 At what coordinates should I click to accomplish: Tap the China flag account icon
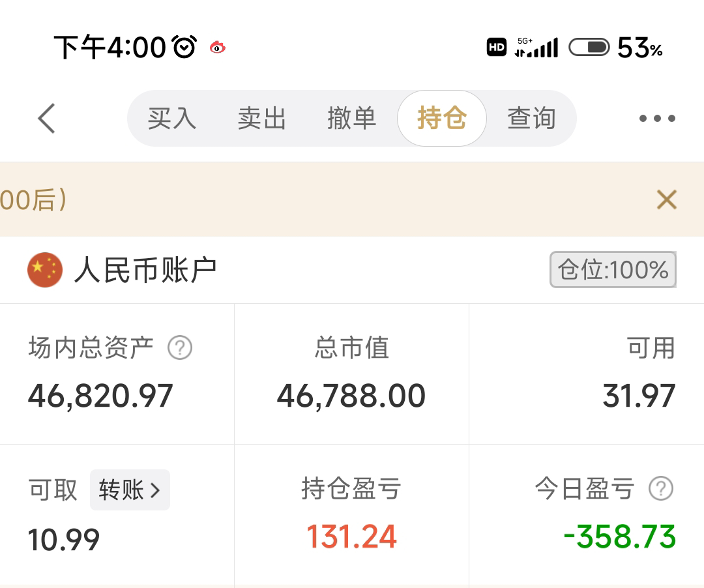(x=45, y=270)
